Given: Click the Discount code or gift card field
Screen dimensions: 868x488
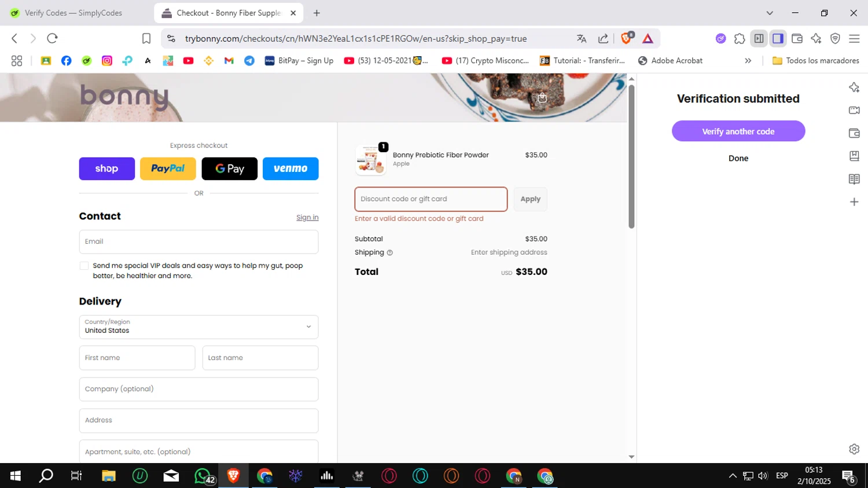Looking at the screenshot, I should click(x=431, y=199).
